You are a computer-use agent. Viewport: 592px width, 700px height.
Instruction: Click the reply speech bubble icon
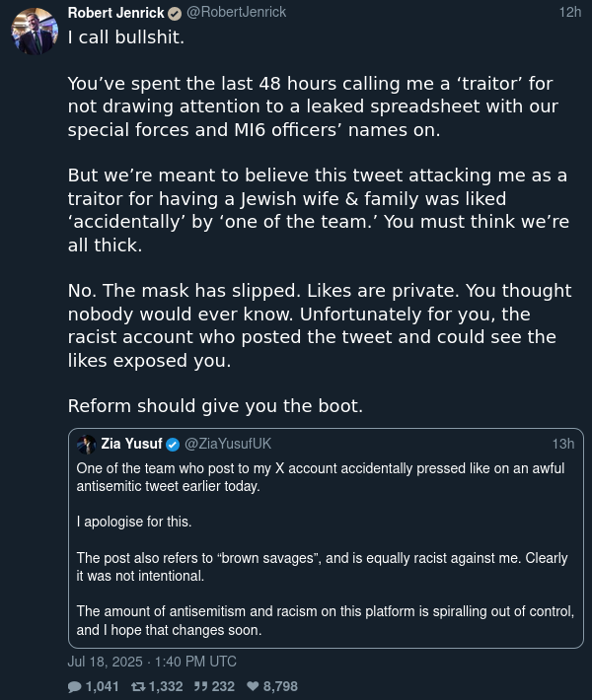click(75, 686)
